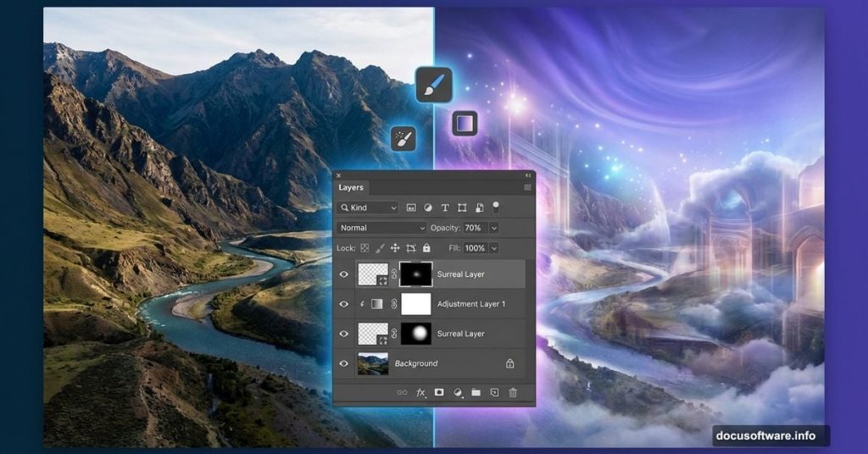Click the Opacity label
Screen dimensions: 868x454
[x=445, y=228]
